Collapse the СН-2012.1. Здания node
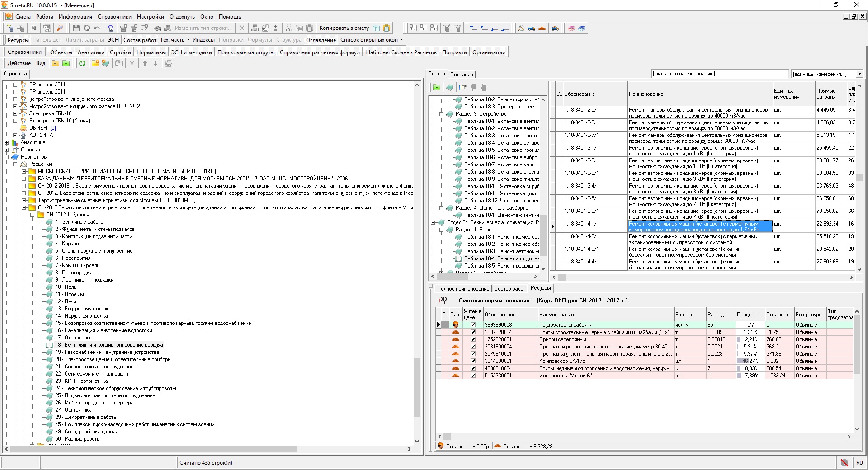868x470 pixels. coord(33,215)
